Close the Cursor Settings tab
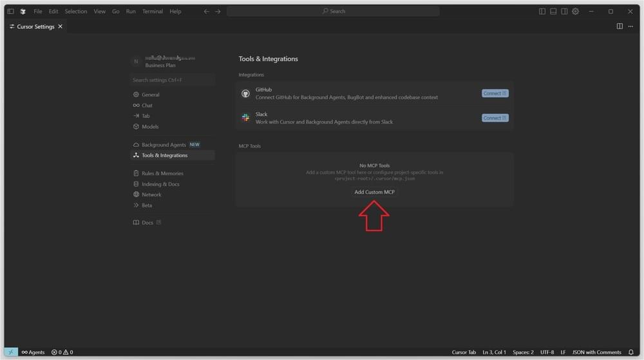This screenshot has width=644, height=360. [x=61, y=26]
